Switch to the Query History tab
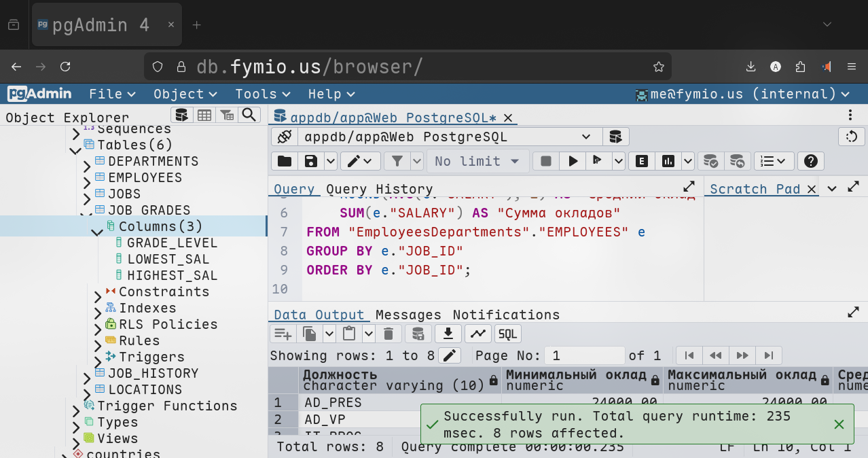This screenshot has height=458, width=868. pyautogui.click(x=379, y=189)
